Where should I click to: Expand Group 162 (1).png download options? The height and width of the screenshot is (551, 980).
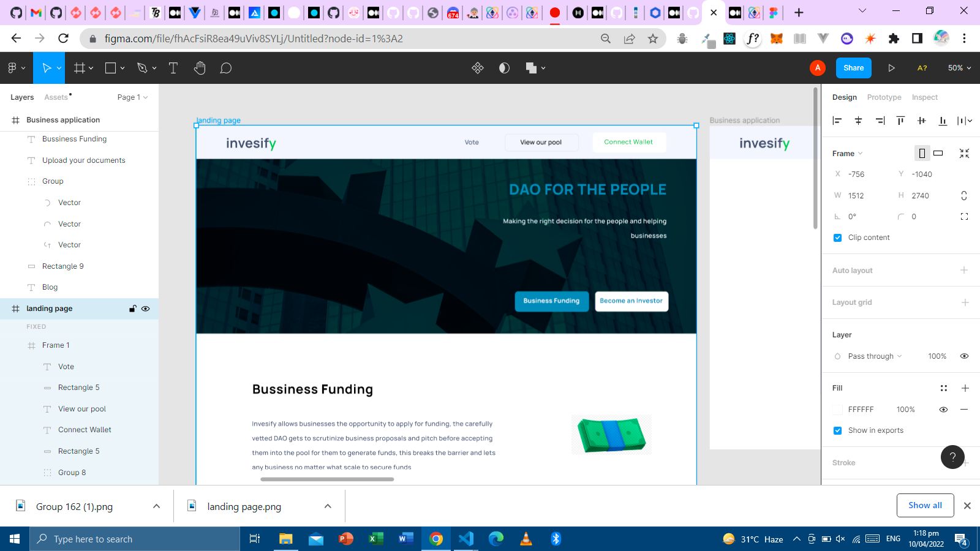[156, 506]
